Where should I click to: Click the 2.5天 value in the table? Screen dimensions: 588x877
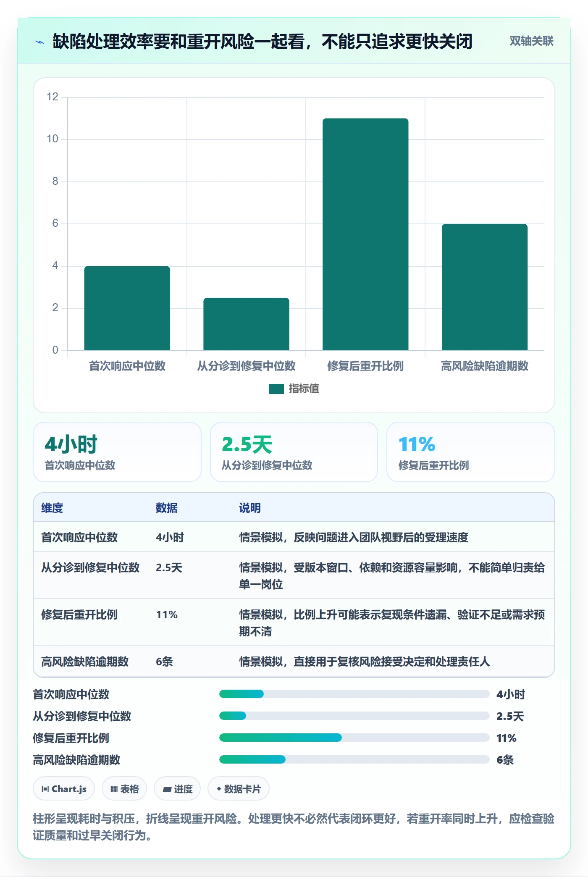click(x=169, y=567)
